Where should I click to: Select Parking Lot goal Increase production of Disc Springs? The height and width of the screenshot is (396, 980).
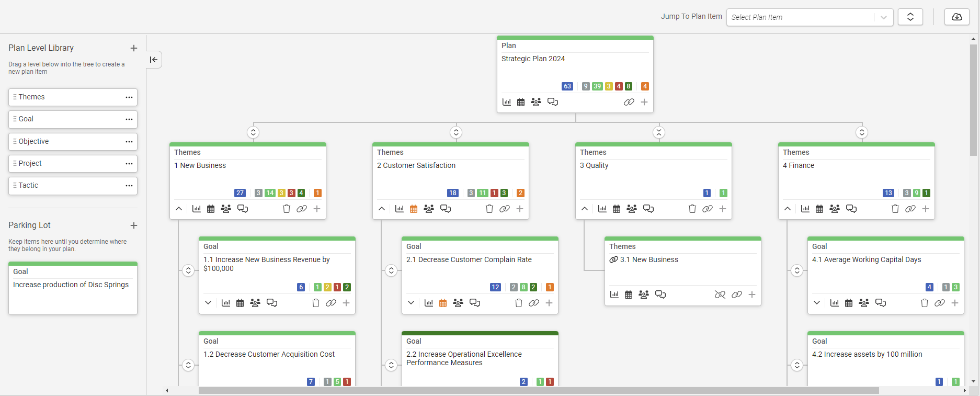73,288
